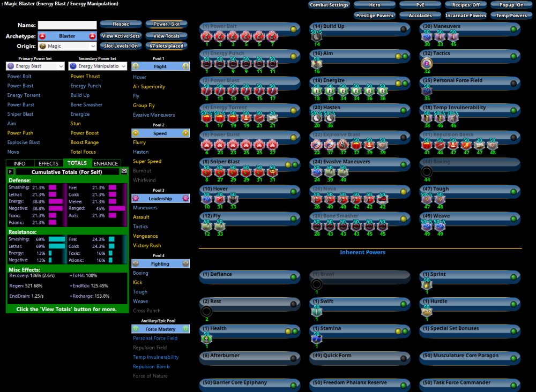Switch to the EFFECTS tab

(x=47, y=163)
